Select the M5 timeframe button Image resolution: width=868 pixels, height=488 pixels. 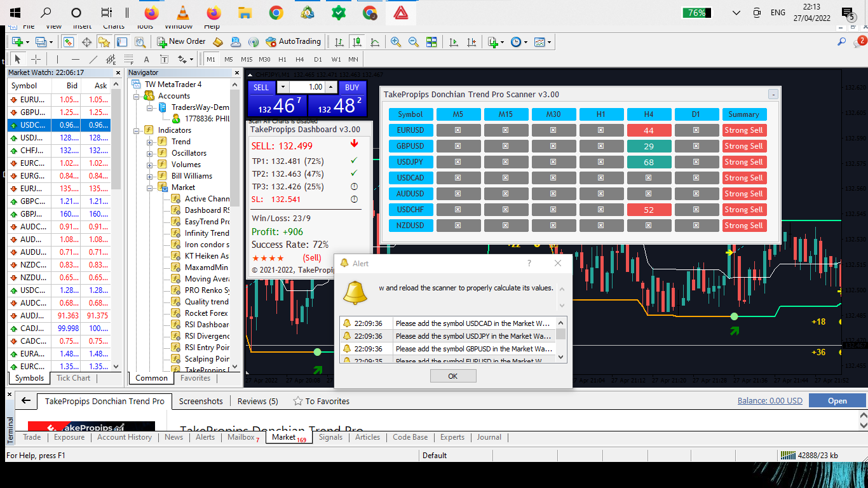229,59
